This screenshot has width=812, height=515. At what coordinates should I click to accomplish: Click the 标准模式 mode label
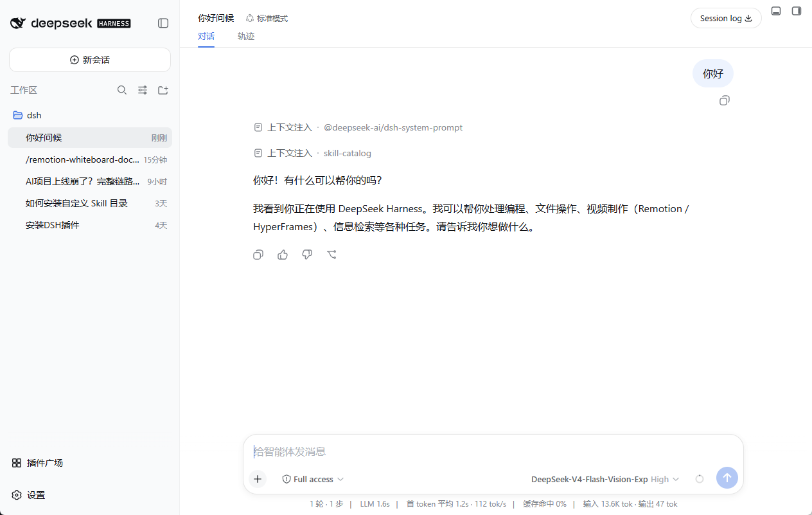click(267, 18)
